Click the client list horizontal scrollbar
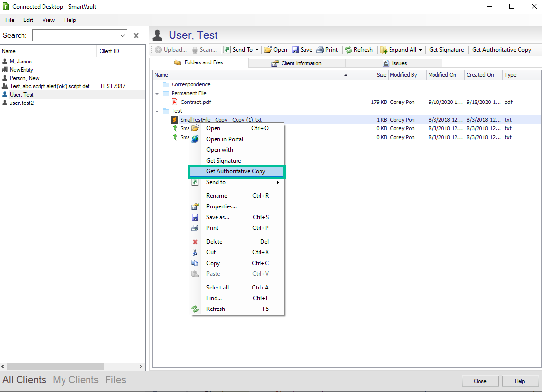 [55, 366]
